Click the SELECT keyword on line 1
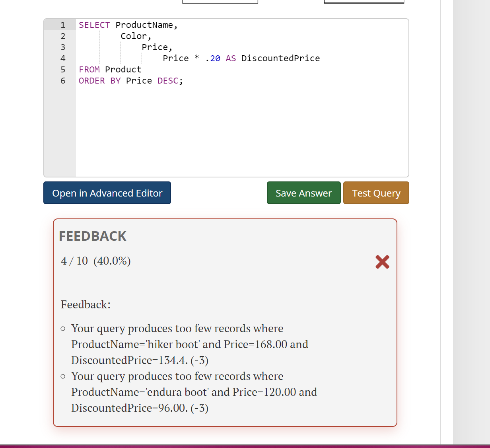490x448 pixels. click(x=94, y=25)
